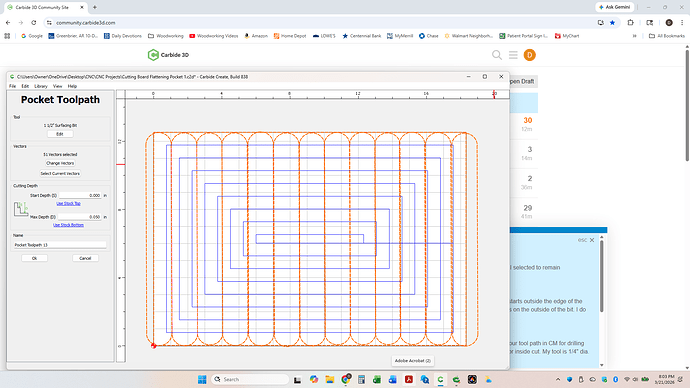Click the Use Stock Top link
Image resolution: width=690 pixels, height=388 pixels.
click(68, 203)
